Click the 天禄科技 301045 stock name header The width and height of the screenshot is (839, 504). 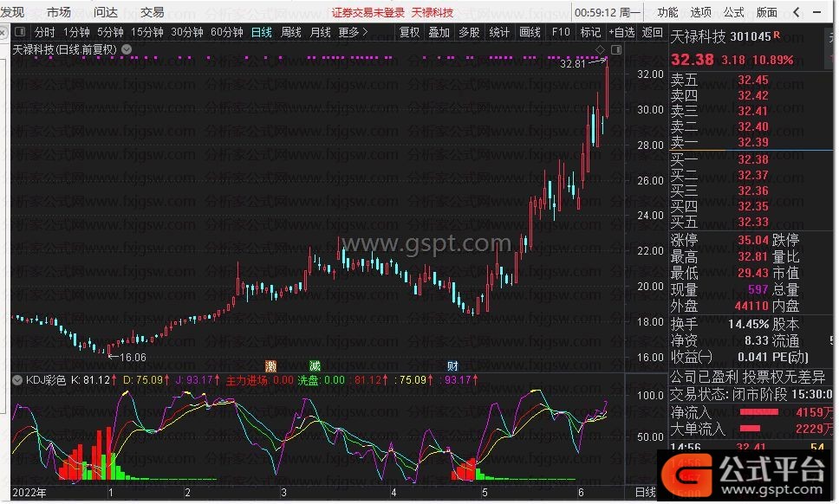721,36
